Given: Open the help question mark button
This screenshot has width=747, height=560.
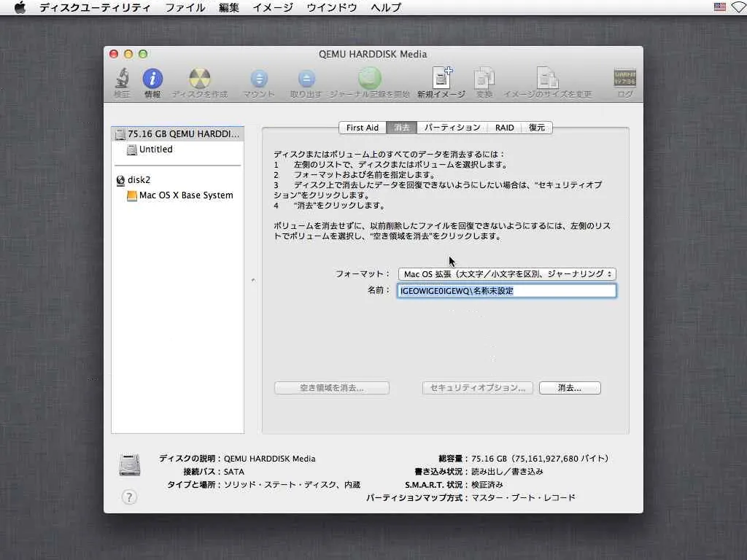Looking at the screenshot, I should (x=129, y=497).
